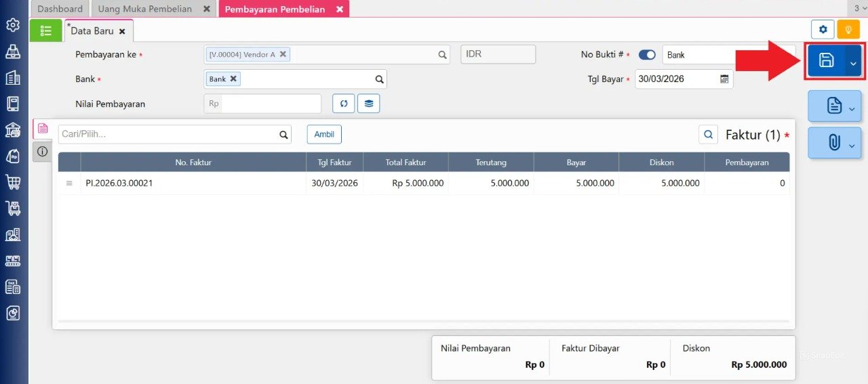Open the ledger book sidebar icon

[12, 104]
